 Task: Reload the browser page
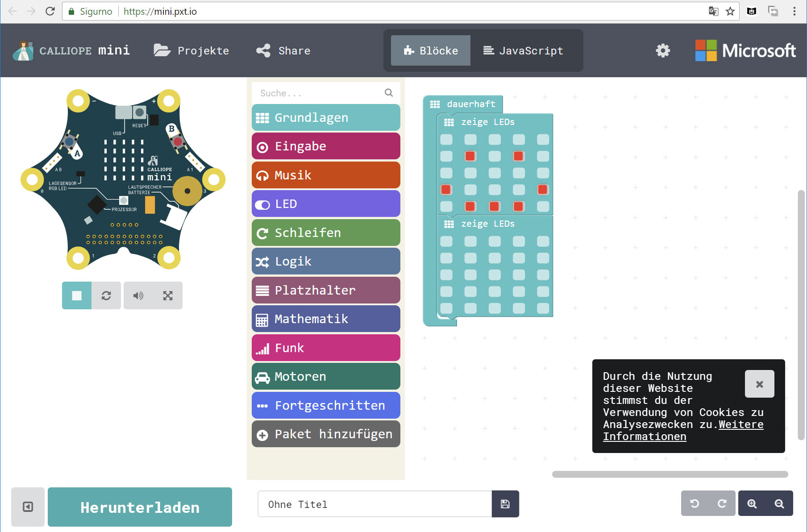tap(50, 11)
